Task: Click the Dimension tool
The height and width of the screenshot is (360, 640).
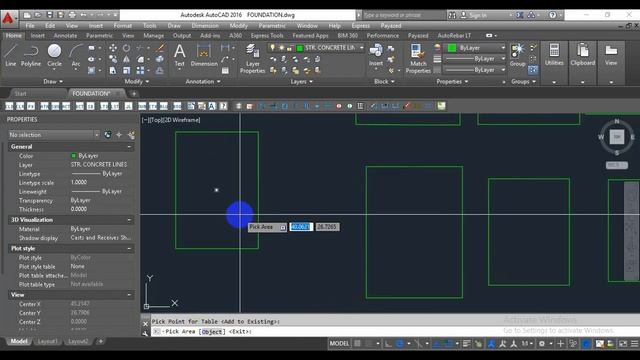Action: [204, 55]
